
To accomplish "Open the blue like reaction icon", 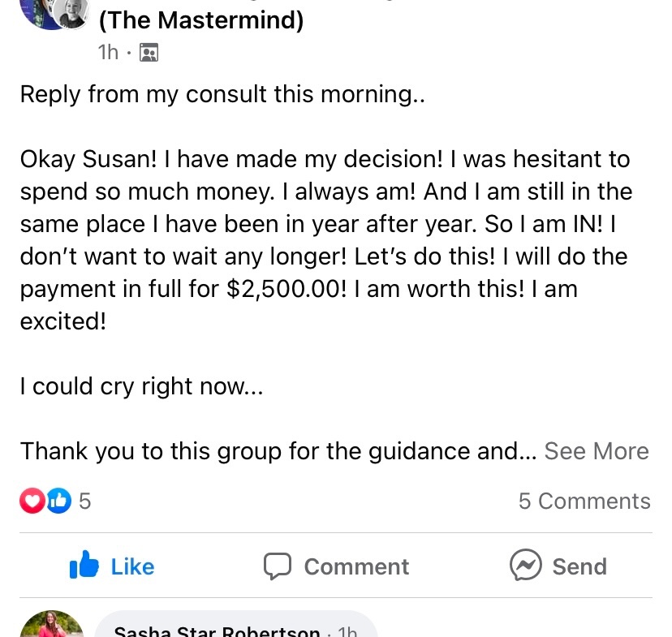I will [58, 501].
